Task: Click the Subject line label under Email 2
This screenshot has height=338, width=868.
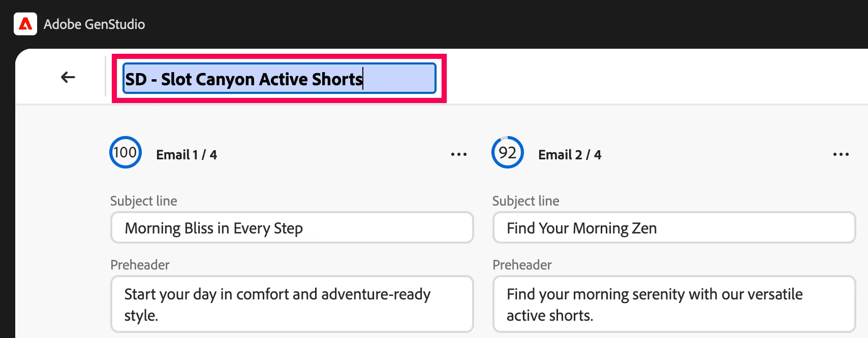Action: click(526, 201)
